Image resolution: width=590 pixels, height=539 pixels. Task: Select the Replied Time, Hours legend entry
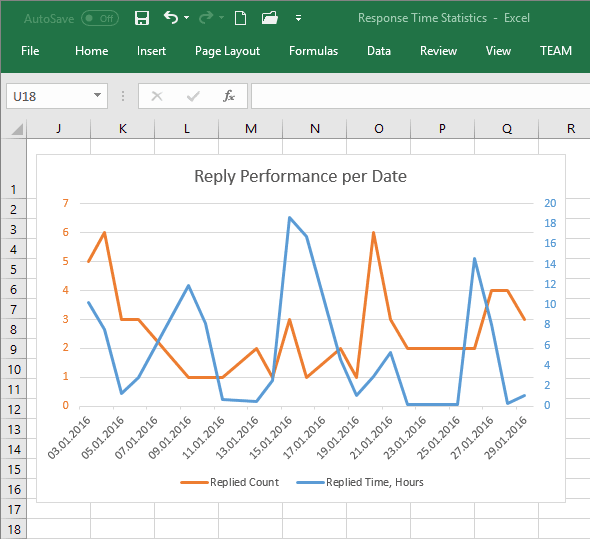360,482
